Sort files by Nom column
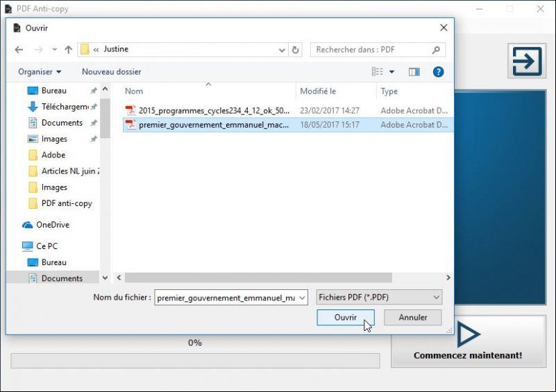556x392 pixels. coord(134,91)
